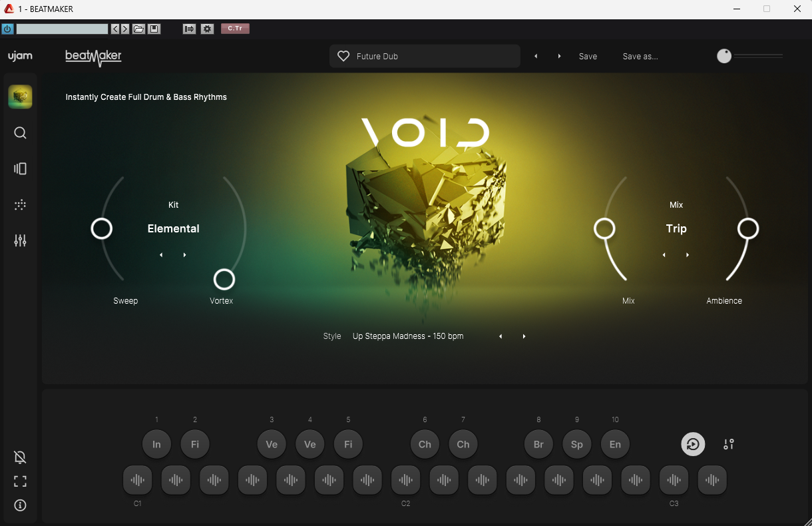Trigger the In pattern pad 1
812x526 pixels.
[156, 444]
